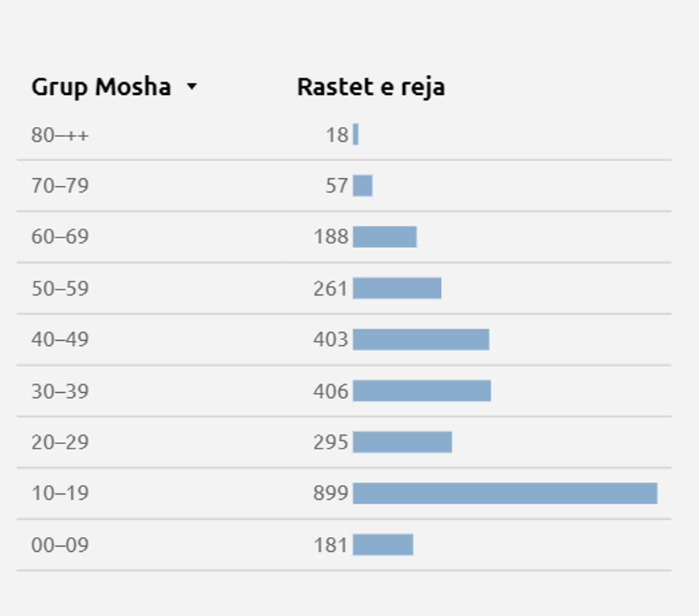Select the 00–09 age group label

pos(60,545)
